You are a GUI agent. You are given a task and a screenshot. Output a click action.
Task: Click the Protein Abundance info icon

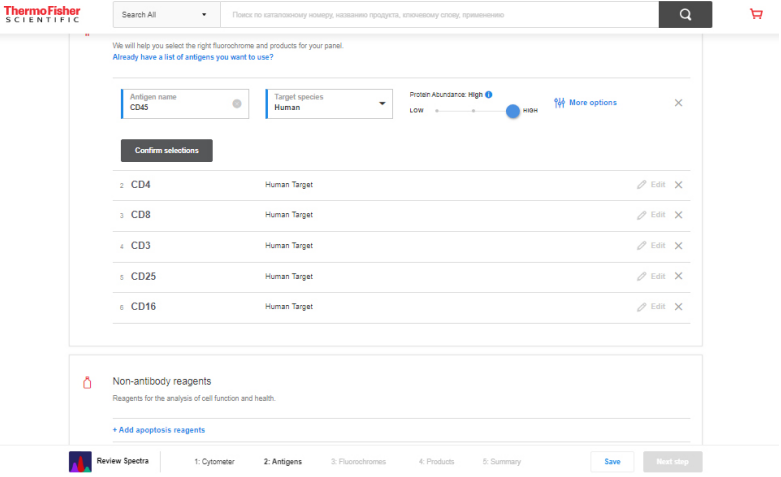[489, 94]
